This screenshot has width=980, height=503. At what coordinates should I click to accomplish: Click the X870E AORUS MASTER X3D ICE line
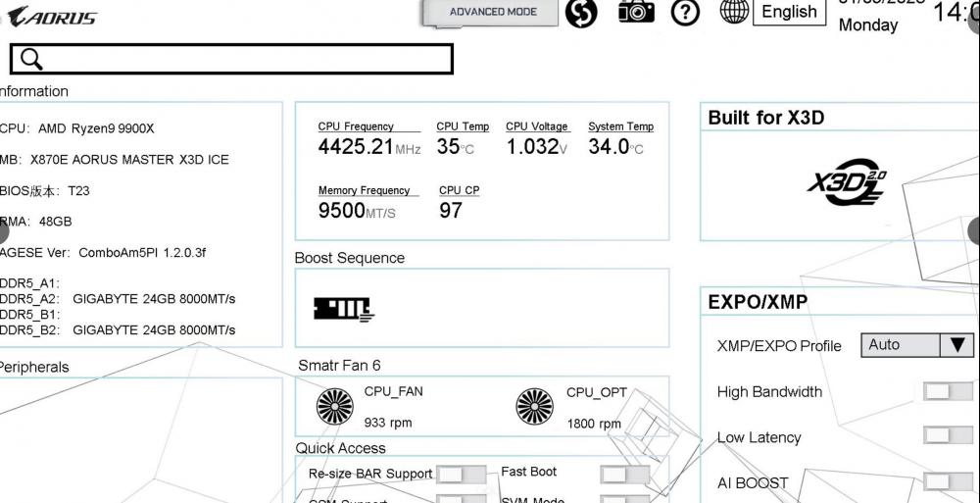(115, 160)
